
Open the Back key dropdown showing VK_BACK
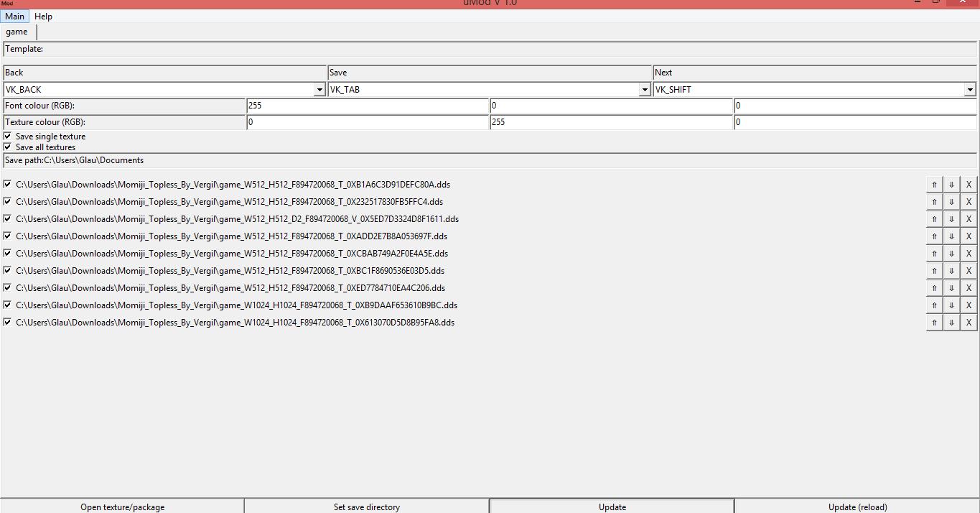pos(319,90)
